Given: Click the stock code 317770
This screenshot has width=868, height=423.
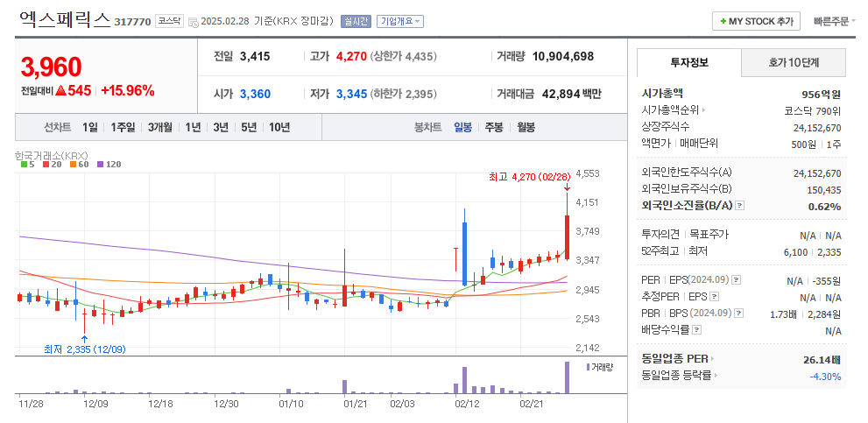Looking at the screenshot, I should pos(132,22).
